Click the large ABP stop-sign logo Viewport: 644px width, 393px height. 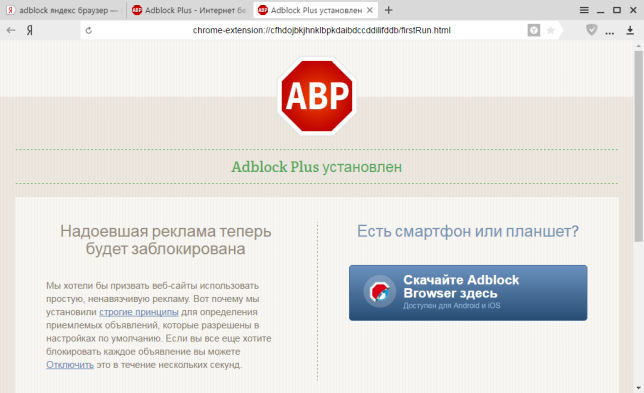317,96
